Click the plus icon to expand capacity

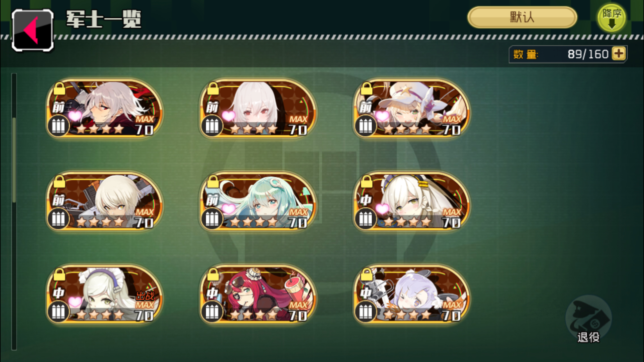point(619,54)
